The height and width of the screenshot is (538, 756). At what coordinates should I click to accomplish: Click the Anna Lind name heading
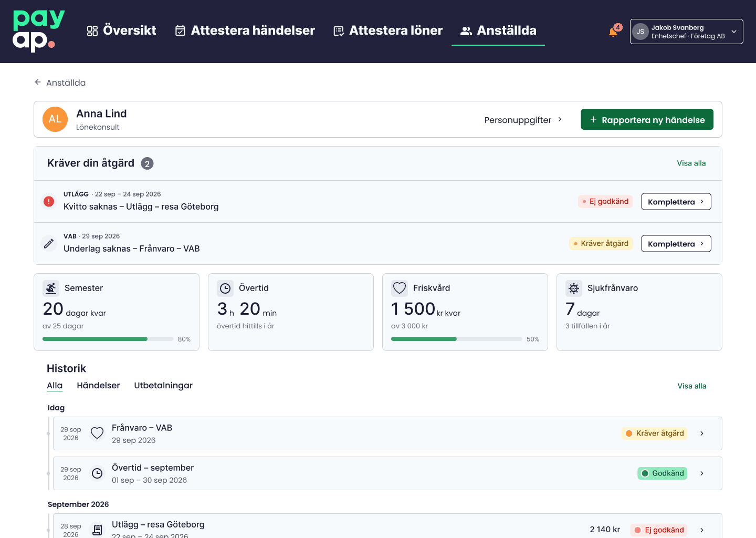coord(101,113)
